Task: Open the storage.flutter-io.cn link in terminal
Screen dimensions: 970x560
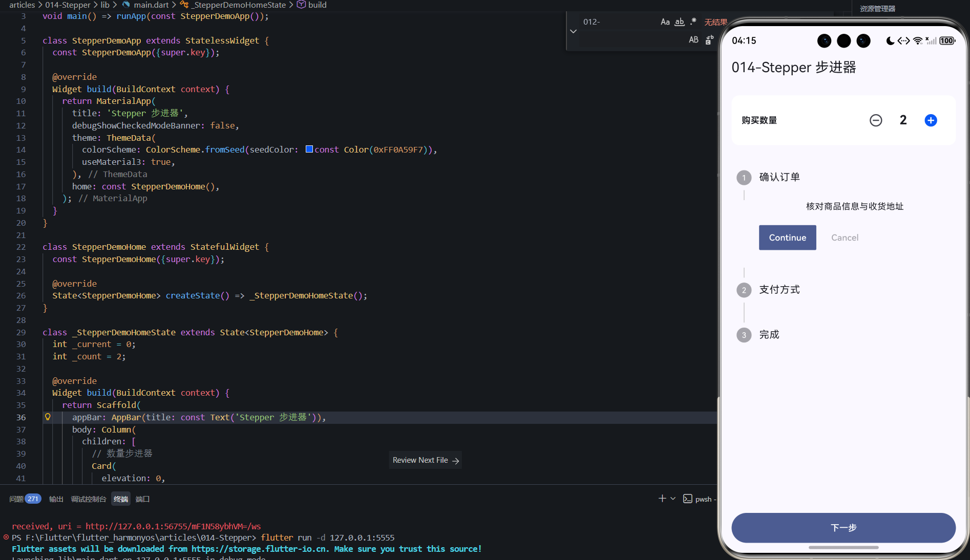Action: point(260,549)
